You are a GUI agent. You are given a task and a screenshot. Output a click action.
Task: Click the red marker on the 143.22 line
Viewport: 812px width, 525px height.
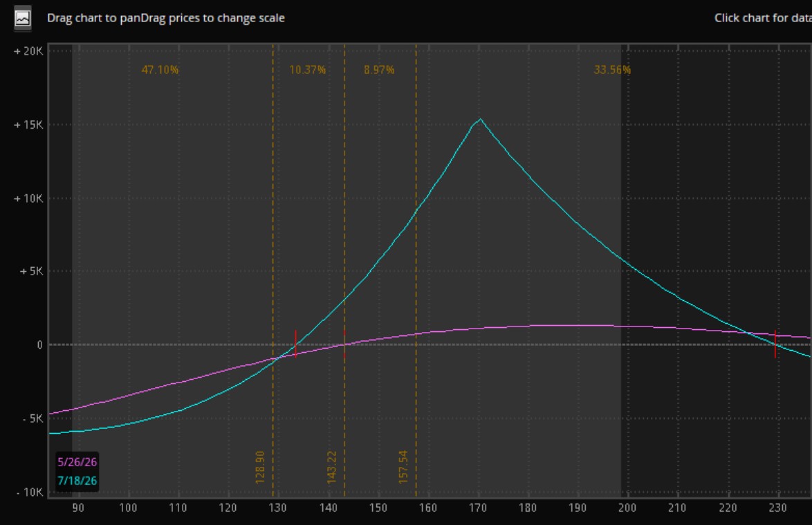(344, 344)
